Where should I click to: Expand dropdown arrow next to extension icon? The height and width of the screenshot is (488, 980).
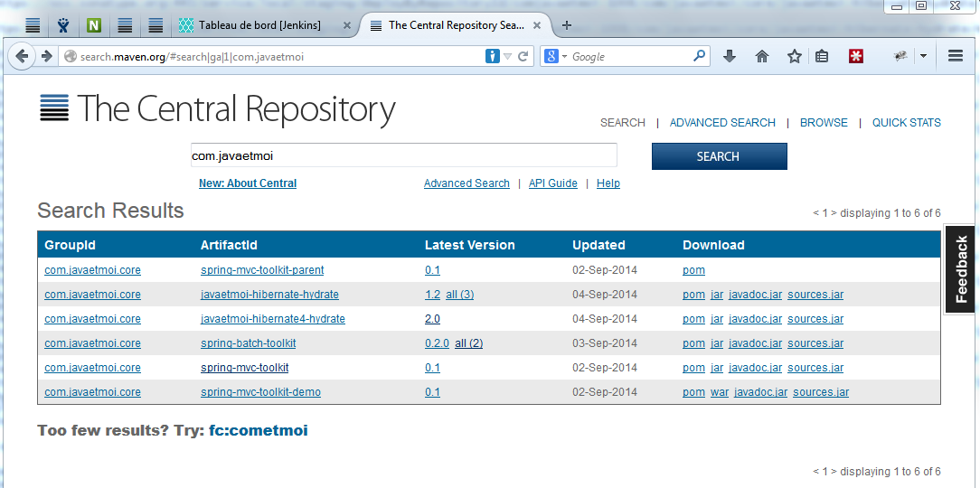(x=923, y=56)
